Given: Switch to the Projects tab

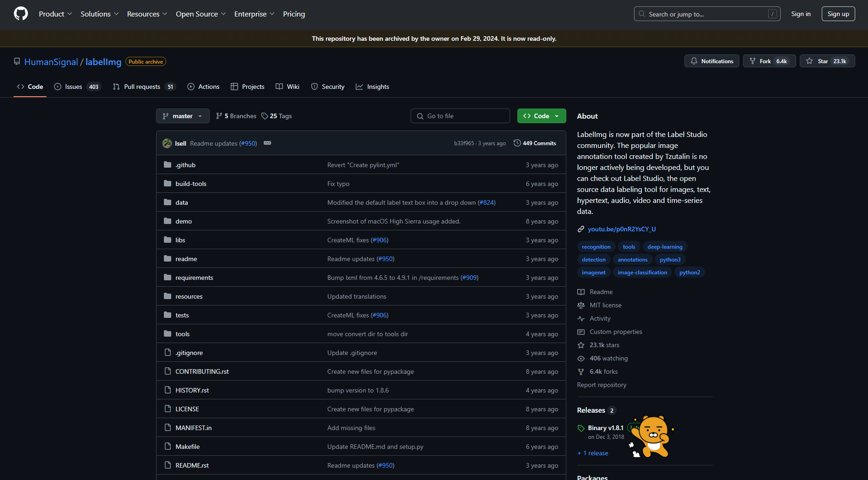Looking at the screenshot, I should pyautogui.click(x=248, y=87).
